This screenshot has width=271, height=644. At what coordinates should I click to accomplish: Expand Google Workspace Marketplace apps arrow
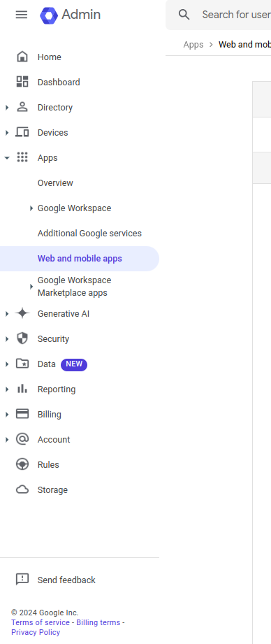tap(31, 287)
